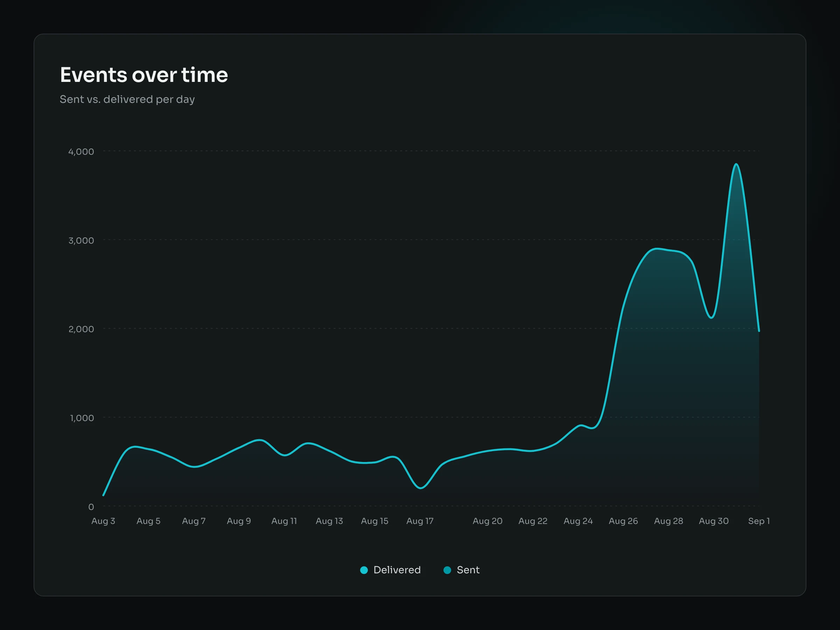This screenshot has width=840, height=630.
Task: Click the Aug 15 x-axis label
Action: pyautogui.click(x=374, y=521)
